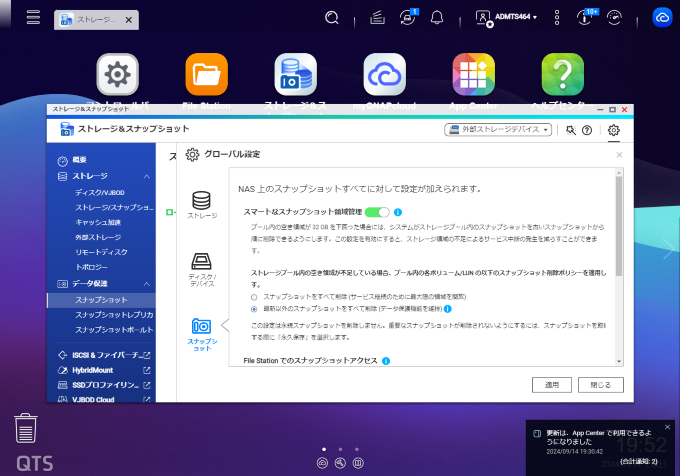Select delete all snapshots radio option
Screen dimensions: 680x476
(x=254, y=297)
